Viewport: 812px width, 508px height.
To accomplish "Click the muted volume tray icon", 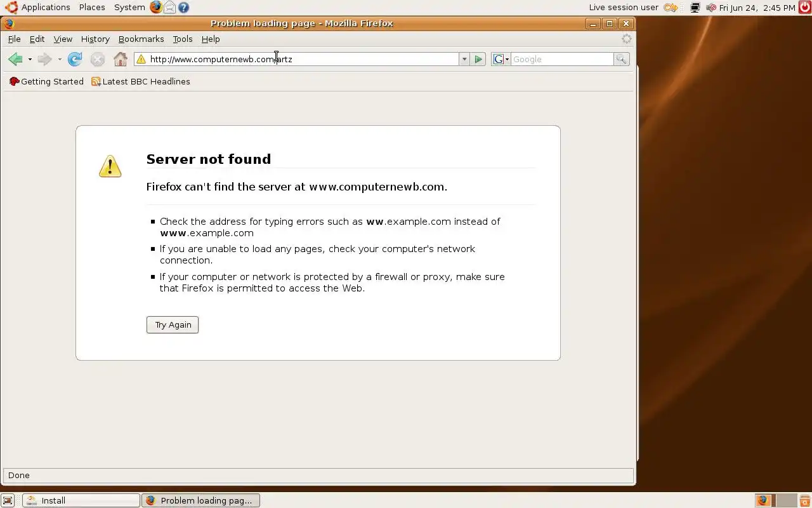I will click(711, 8).
